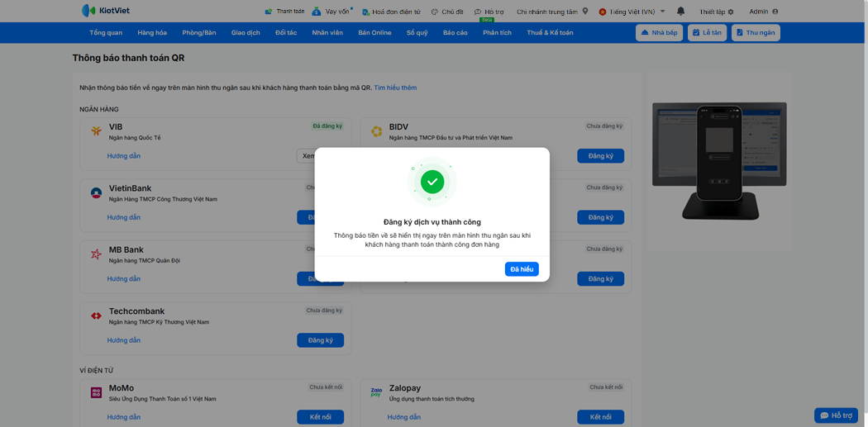Click the location pin beside Chi nhánh trung tâm

point(585,11)
